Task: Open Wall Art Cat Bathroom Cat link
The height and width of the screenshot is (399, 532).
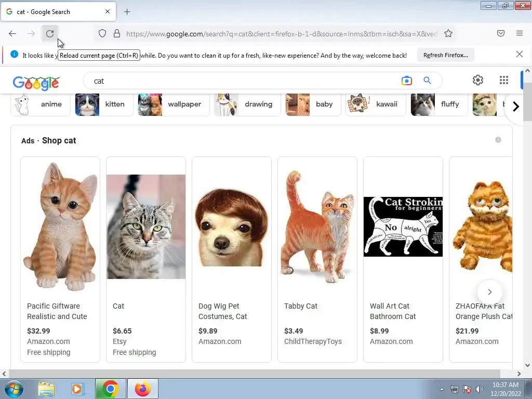Action: [393, 311]
